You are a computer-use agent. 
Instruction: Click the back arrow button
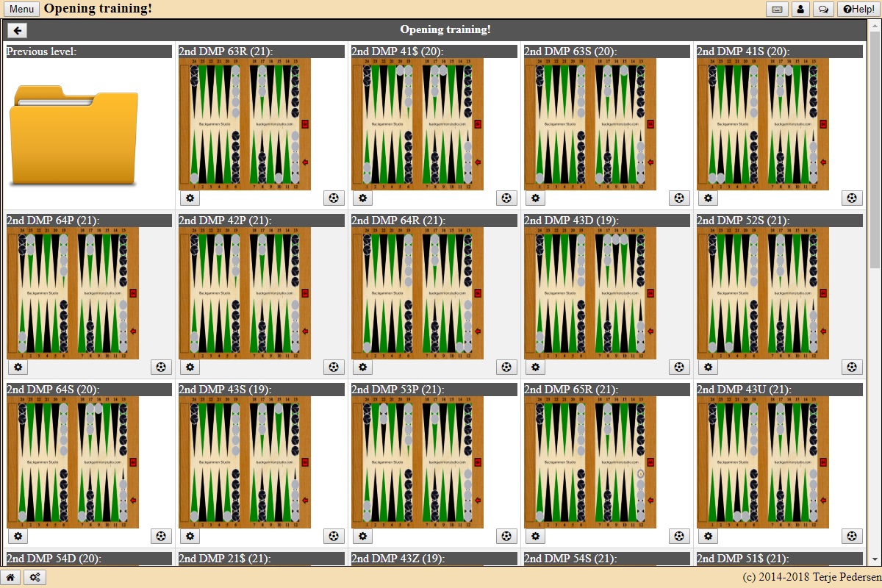coord(18,30)
